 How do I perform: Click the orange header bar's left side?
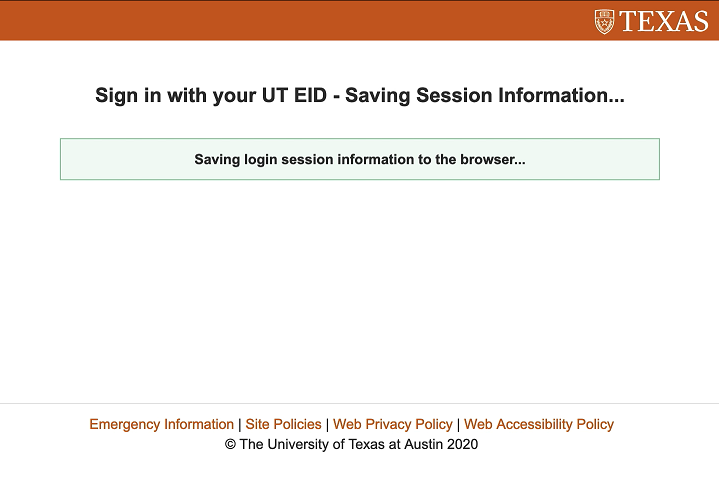[x=150, y=21]
